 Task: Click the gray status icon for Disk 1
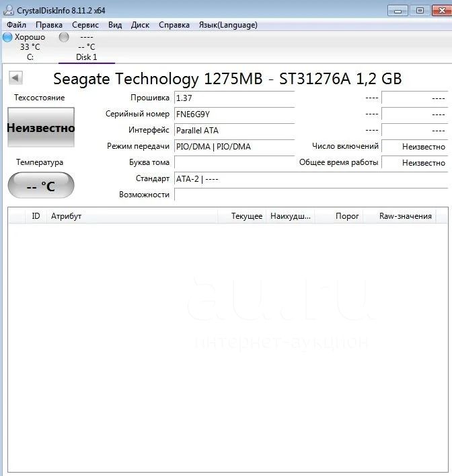click(x=64, y=37)
